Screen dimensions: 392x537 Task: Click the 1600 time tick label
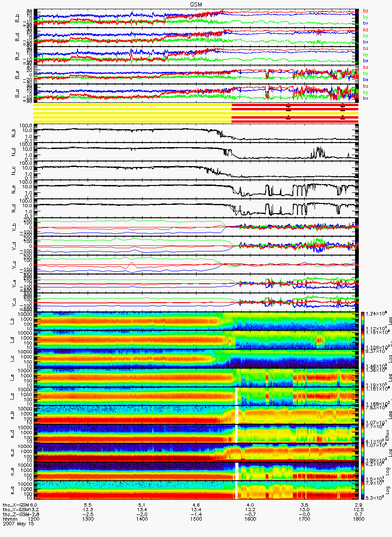tap(250, 519)
